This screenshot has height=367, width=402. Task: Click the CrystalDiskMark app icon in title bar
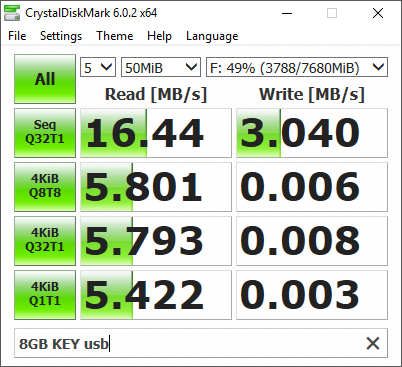point(12,13)
